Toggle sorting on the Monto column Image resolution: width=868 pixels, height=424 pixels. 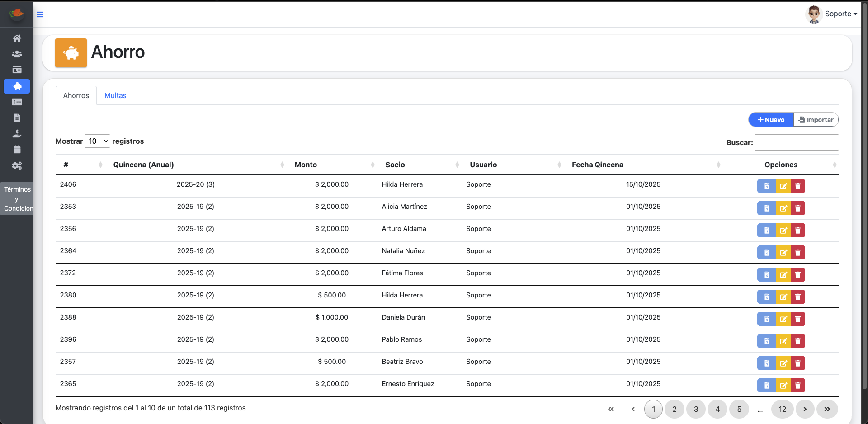coord(306,165)
